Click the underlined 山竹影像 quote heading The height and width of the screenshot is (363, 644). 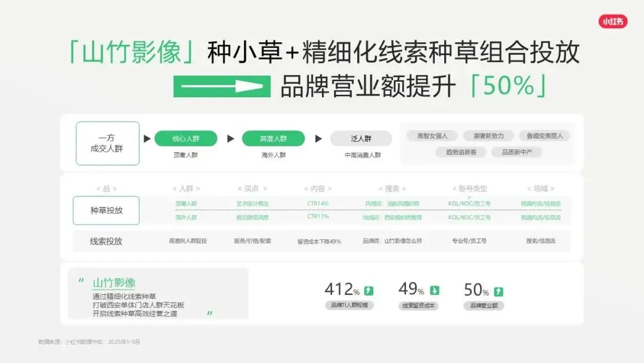[114, 283]
